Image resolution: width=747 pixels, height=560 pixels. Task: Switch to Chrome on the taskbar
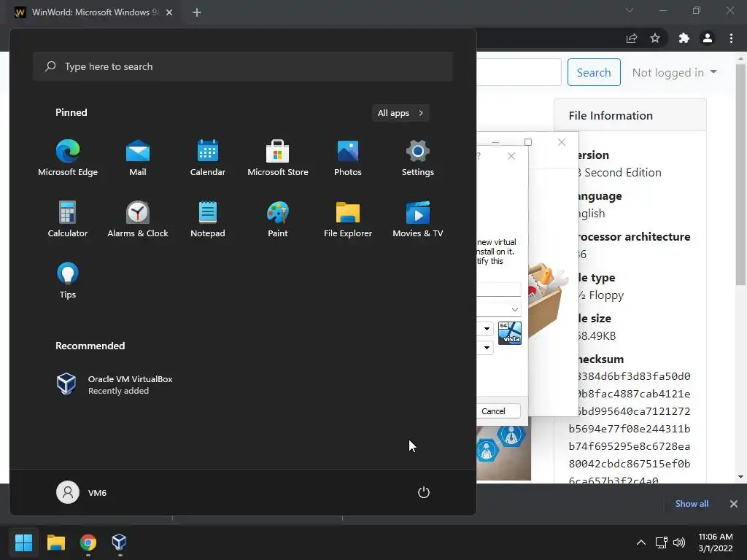tap(88, 542)
